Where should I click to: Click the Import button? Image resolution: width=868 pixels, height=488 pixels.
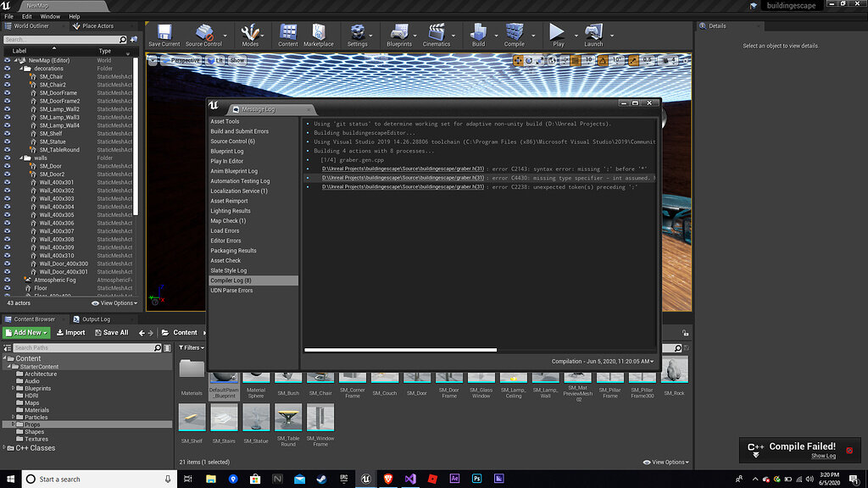[x=71, y=332]
